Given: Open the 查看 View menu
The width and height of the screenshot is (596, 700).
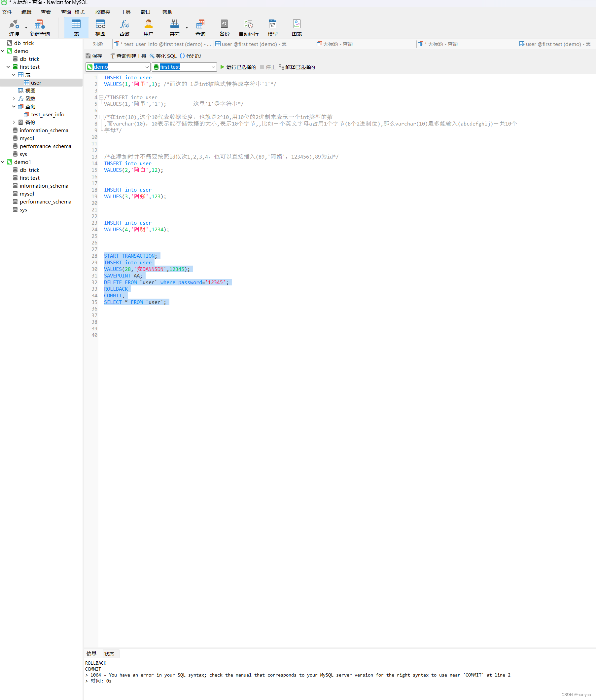Looking at the screenshot, I should point(46,12).
